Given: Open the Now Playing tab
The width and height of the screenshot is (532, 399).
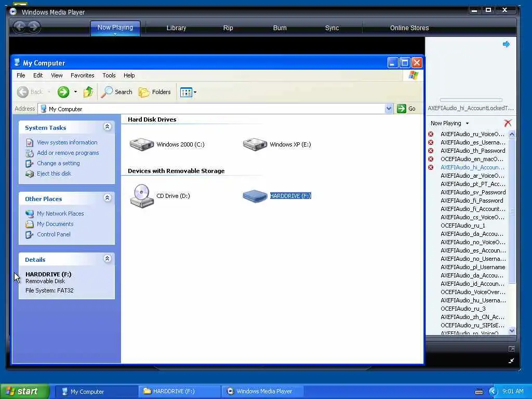Looking at the screenshot, I should click(x=115, y=28).
